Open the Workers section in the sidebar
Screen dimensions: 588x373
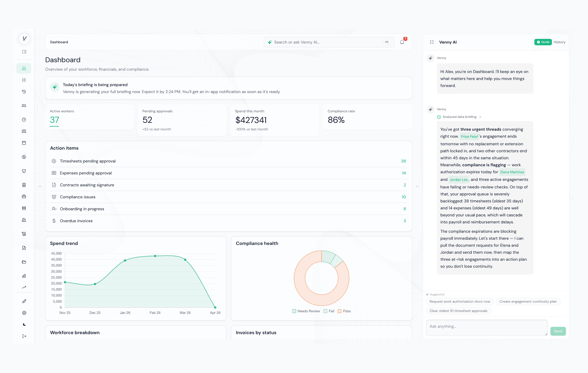coord(24,106)
